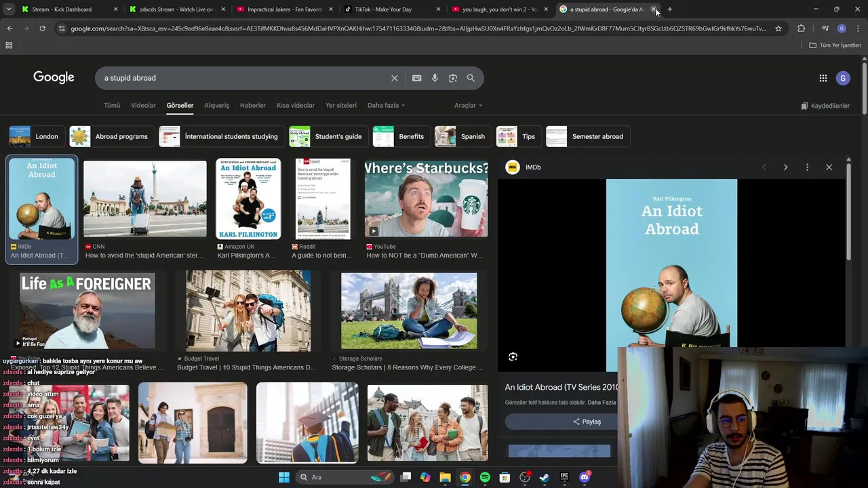Open Chrome three-dot menu
This screenshot has height=488, width=868.
[858, 28]
